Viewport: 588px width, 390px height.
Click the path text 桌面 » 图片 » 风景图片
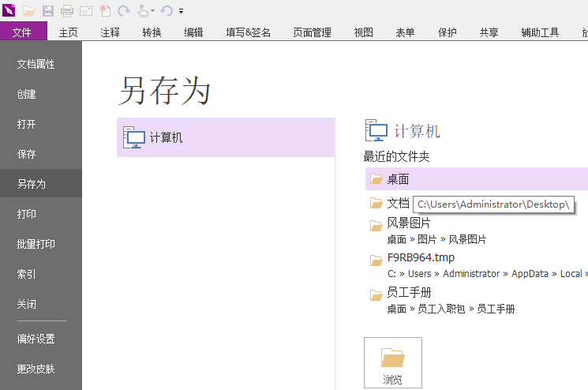(x=437, y=239)
